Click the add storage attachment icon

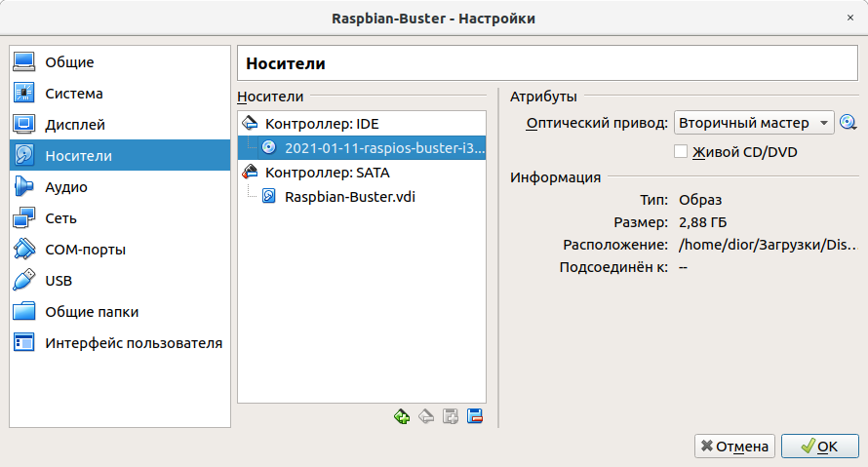451,416
